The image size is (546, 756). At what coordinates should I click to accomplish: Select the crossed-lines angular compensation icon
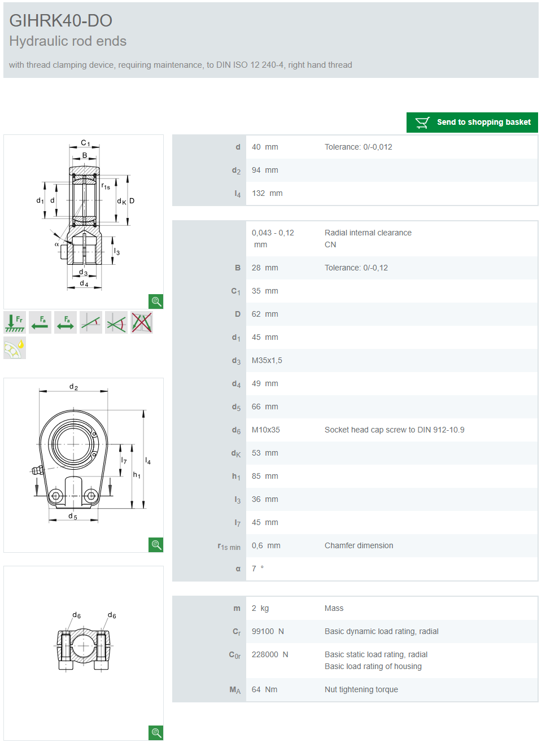pyautogui.click(x=116, y=322)
